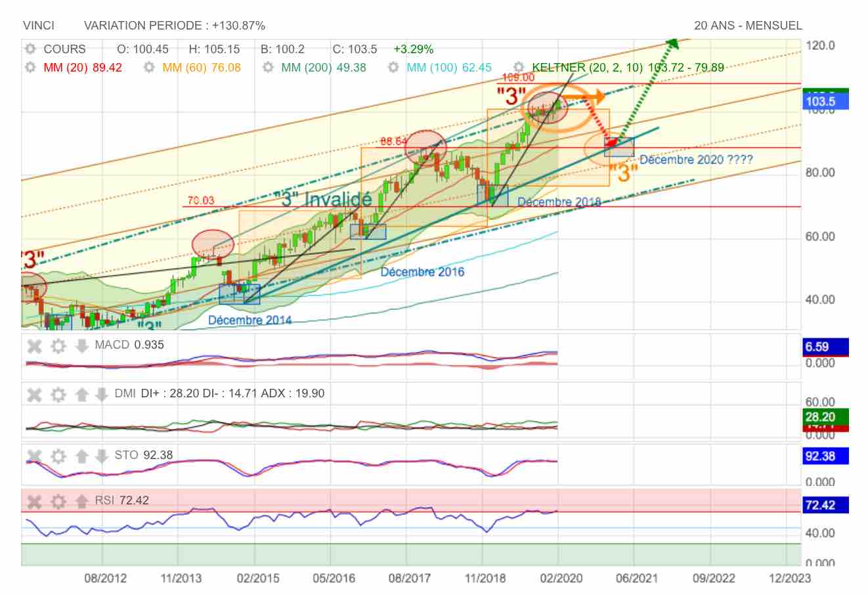Viewport: 868px width, 595px height.
Task: Click the 70.03 red level label
Action: tap(201, 200)
